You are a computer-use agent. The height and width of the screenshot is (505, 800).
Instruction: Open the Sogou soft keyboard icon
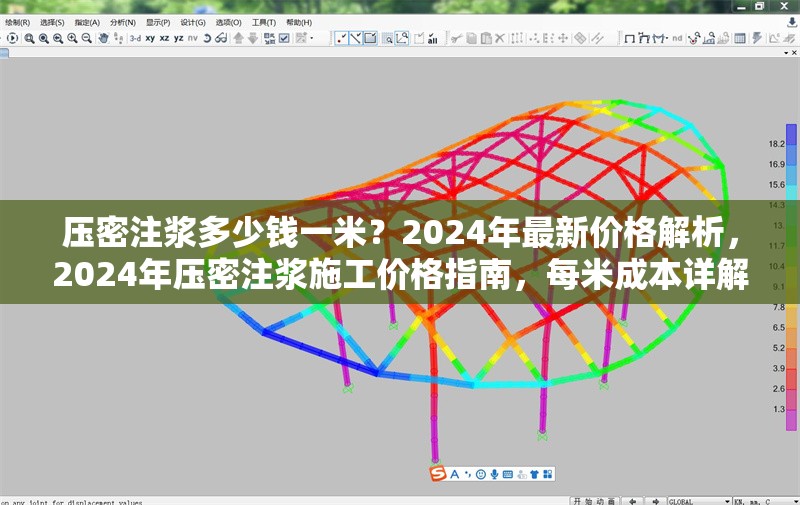pos(508,474)
